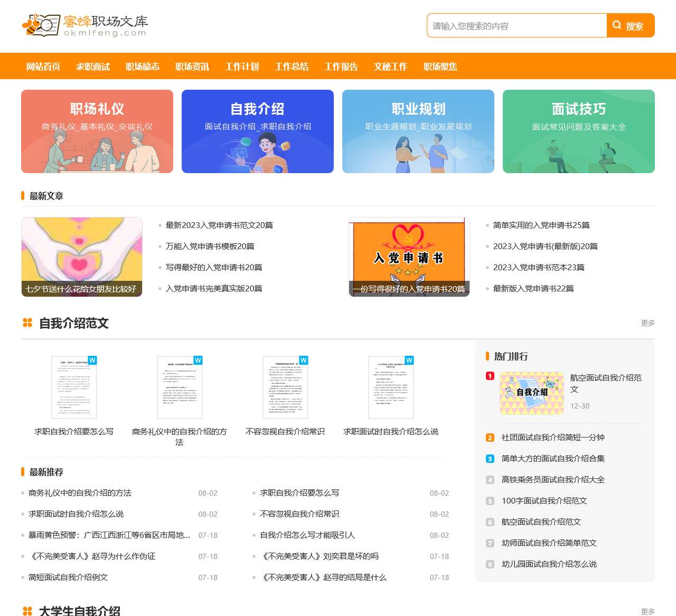Open 社团面试自我介绍简短一分钟 ranking link
This screenshot has height=616, width=676.
pyautogui.click(x=553, y=438)
